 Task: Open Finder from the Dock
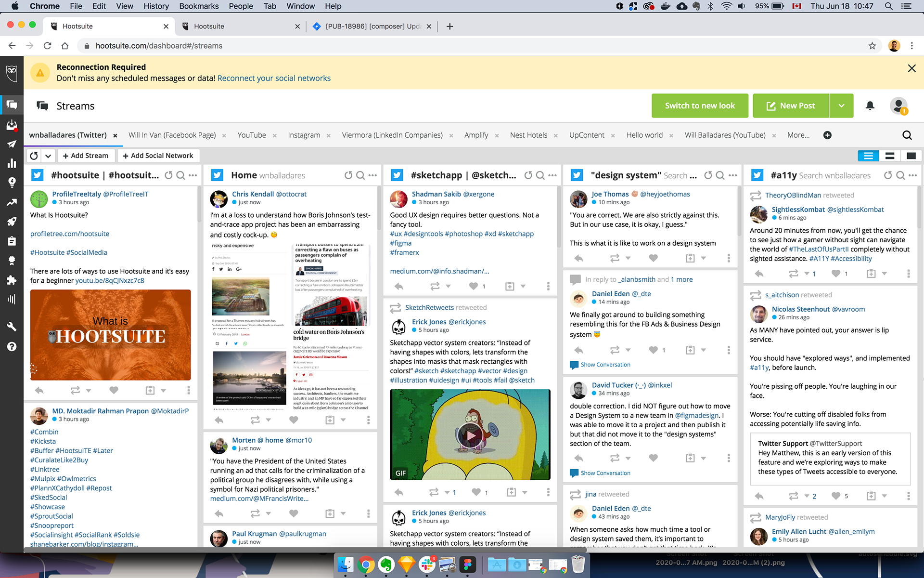coord(345,565)
